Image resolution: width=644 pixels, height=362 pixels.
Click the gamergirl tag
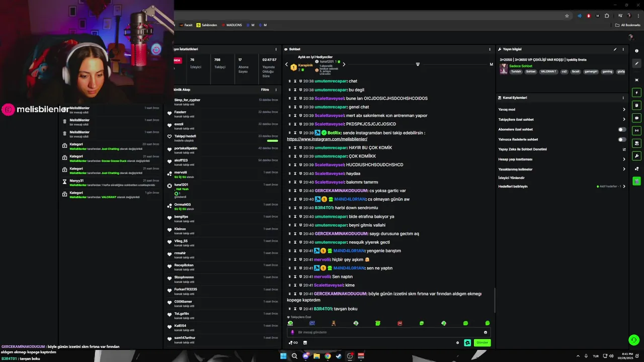coord(591,71)
